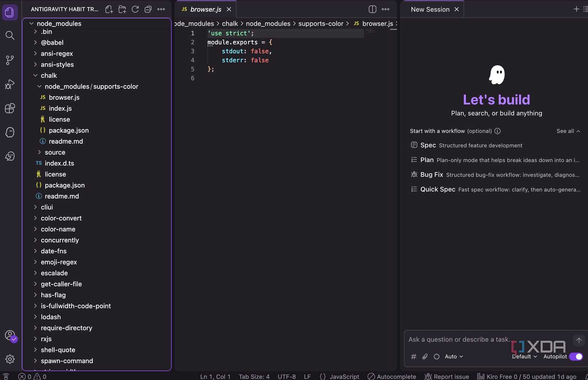The height and width of the screenshot is (380, 588).
Task: Collapse all folders in explorer
Action: pos(148,9)
